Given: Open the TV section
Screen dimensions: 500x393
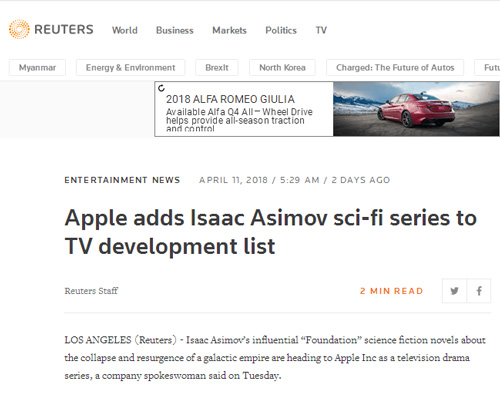Looking at the screenshot, I should pos(321,30).
